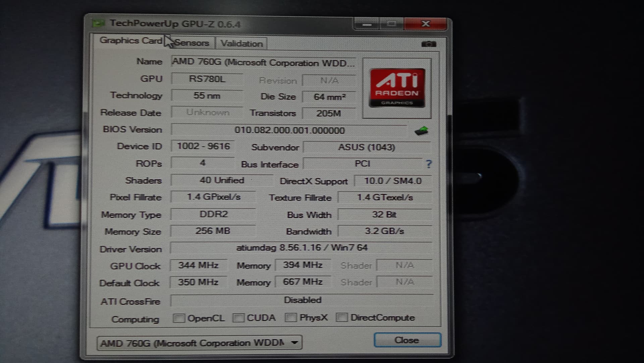Toggle the DirectCompute checkbox
This screenshot has height=363, width=644.
pos(342,317)
